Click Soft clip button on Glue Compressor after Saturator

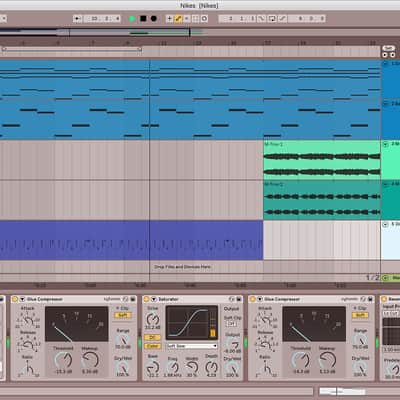(360, 315)
